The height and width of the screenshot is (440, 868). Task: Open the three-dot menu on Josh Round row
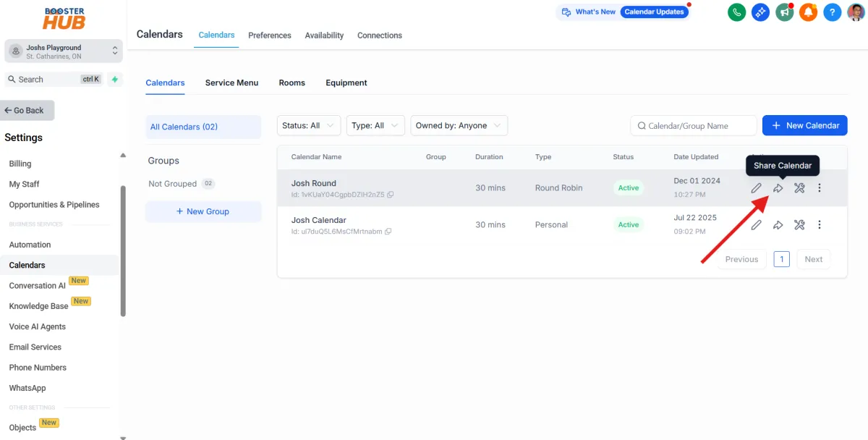click(x=820, y=187)
